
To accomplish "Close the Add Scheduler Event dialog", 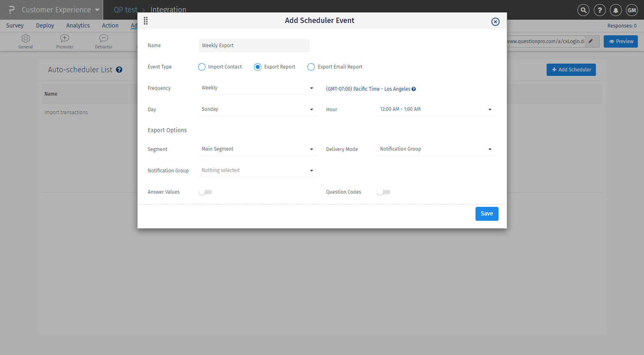I will [495, 22].
